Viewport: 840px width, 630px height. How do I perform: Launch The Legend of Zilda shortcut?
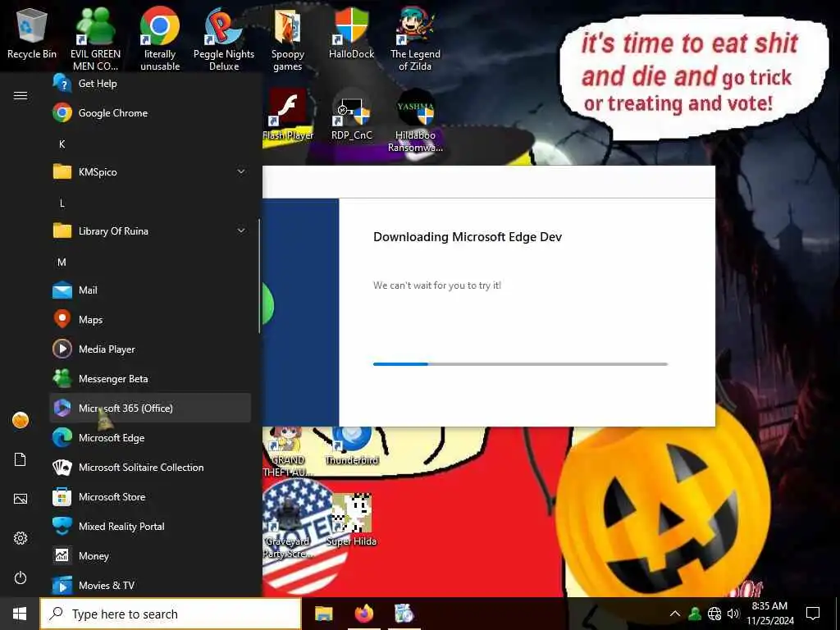coord(415,39)
